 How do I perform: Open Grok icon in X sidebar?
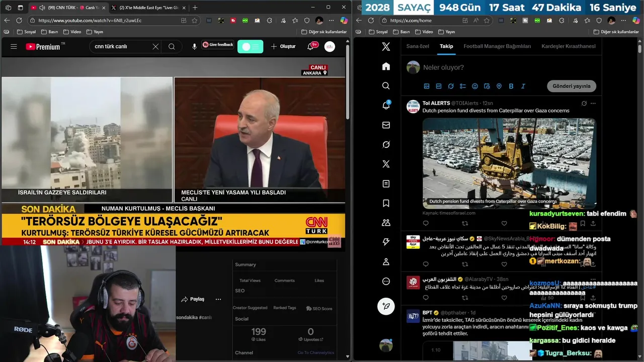[386, 145]
